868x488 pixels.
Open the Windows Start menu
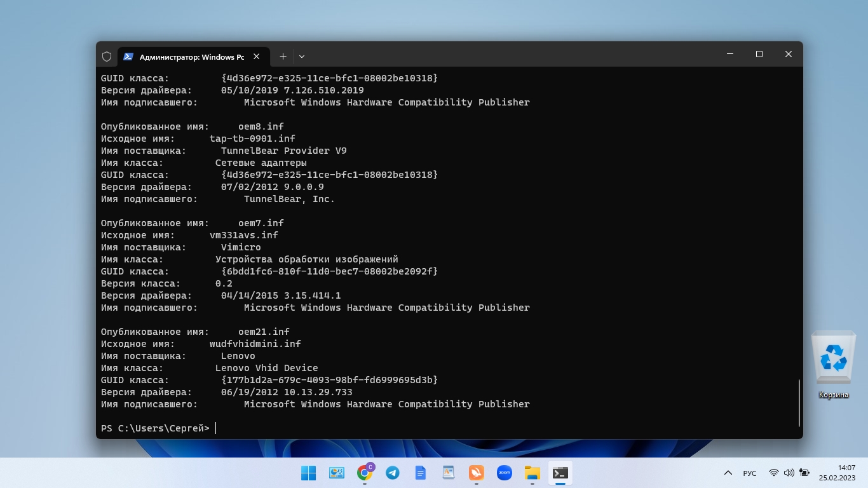(x=308, y=473)
